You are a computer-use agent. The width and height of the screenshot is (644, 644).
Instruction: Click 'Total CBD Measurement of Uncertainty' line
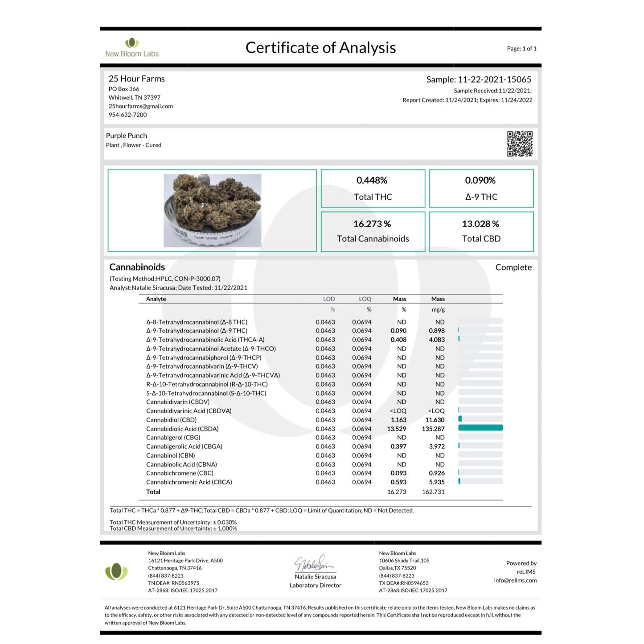(173, 529)
